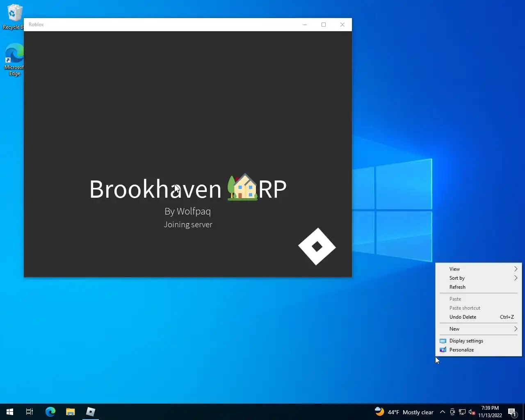
Task: Select the Microsoft Edge desktop shortcut
Action: 14,60
